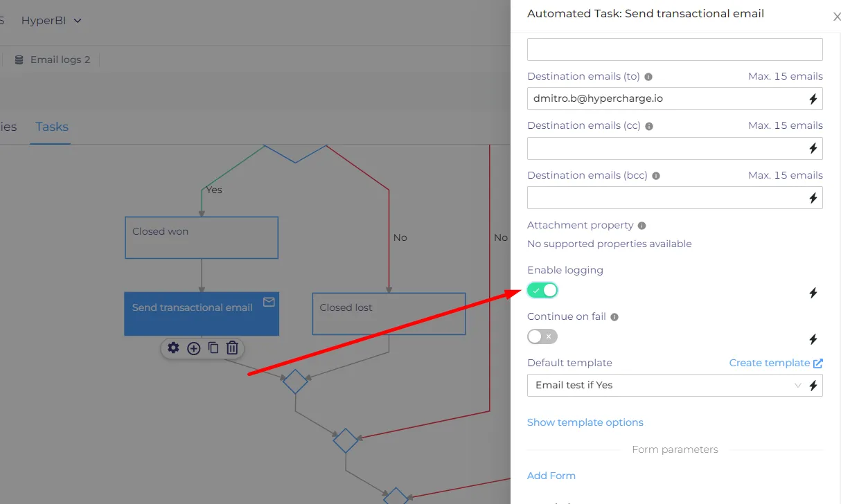Turn on the Continue on fail toggle
The image size is (841, 504).
[x=542, y=336]
